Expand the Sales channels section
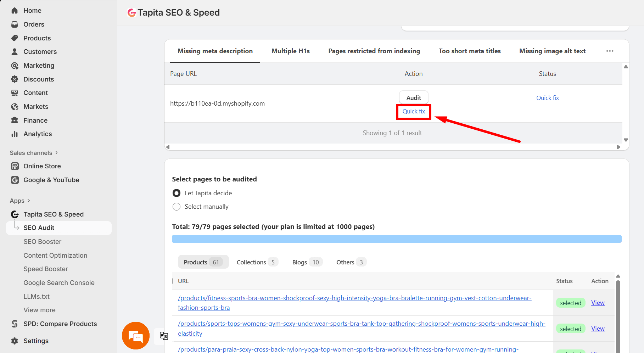The width and height of the screenshot is (644, 353). click(34, 153)
